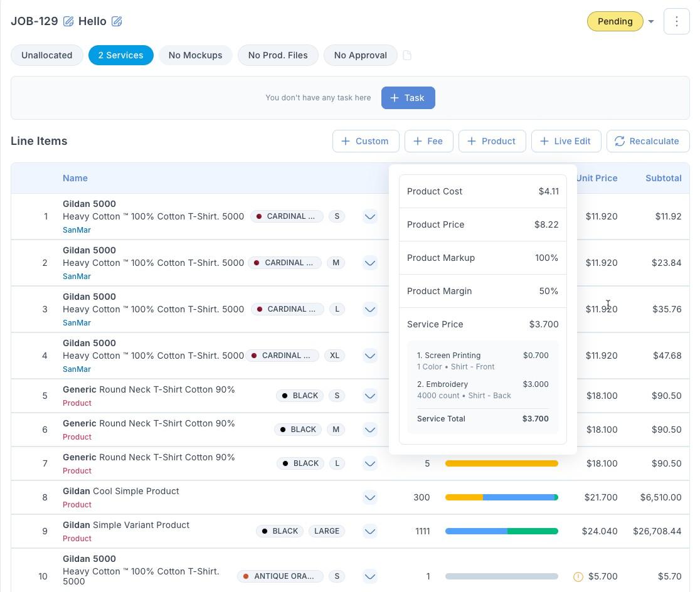Viewport: 700px width, 592px height.
Task: Click the document icon after No Approval
Action: coord(407,55)
